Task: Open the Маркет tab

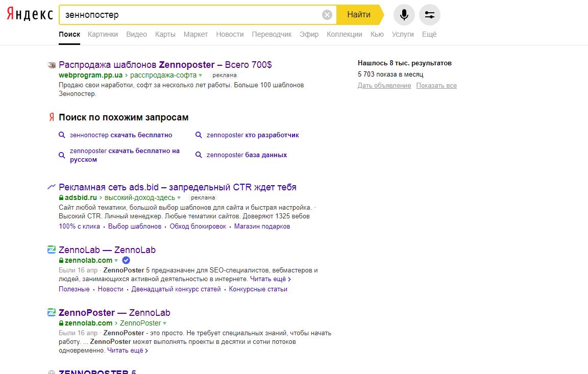Action: (195, 34)
